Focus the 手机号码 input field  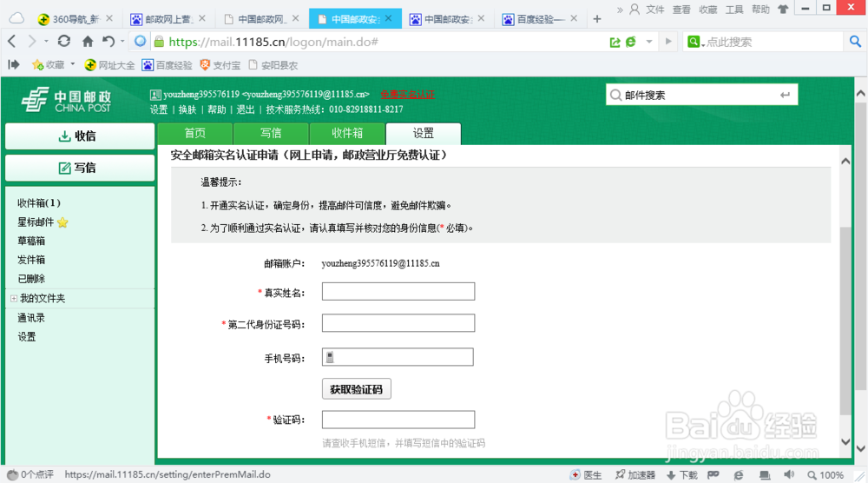398,357
